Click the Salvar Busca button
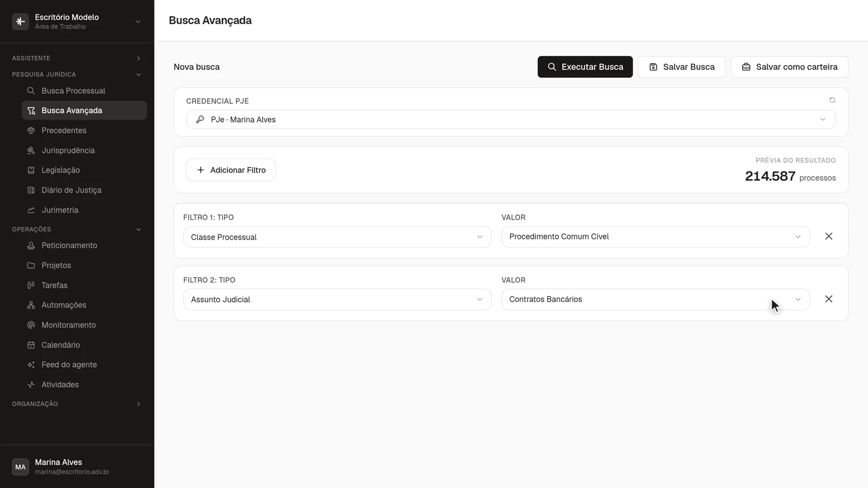Viewport: 868px width, 488px height. (681, 67)
